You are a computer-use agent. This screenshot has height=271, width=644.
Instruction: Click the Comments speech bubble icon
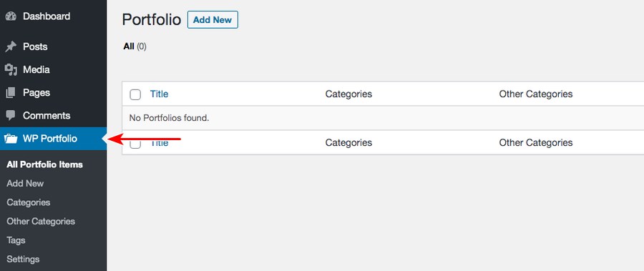(x=11, y=116)
